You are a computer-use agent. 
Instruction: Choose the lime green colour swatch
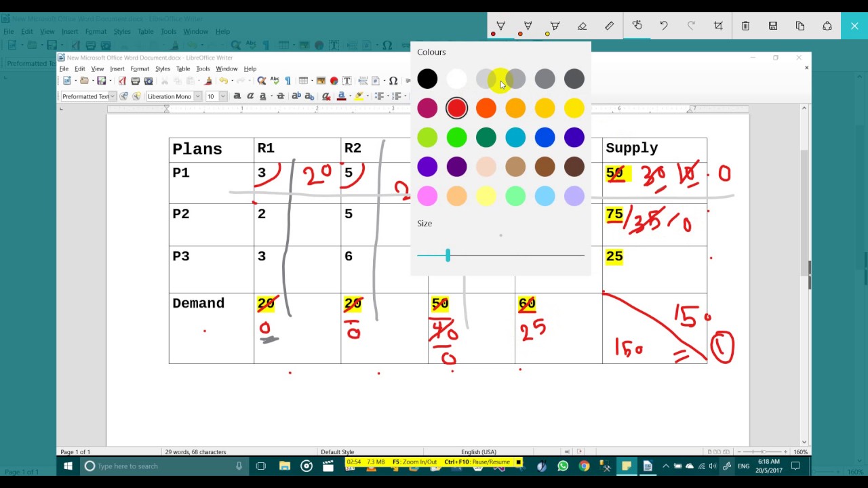[427, 138]
